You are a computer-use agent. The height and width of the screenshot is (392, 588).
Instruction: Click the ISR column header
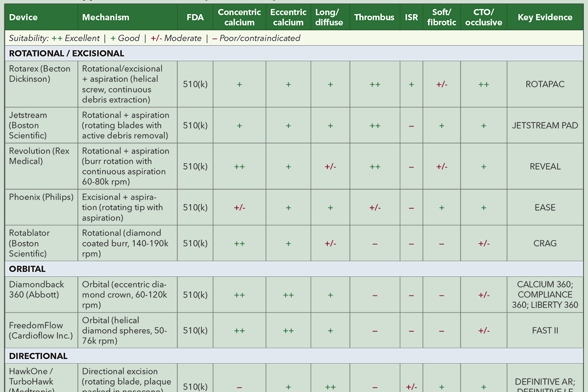coord(412,17)
